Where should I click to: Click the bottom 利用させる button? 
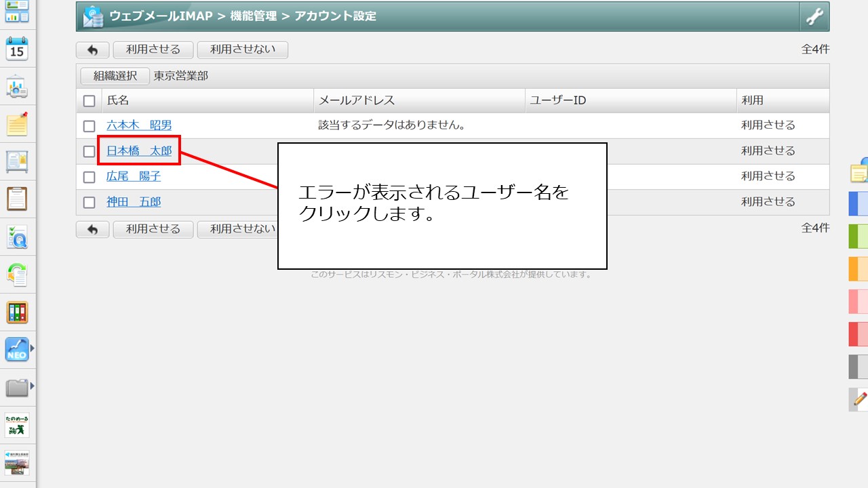pos(153,229)
